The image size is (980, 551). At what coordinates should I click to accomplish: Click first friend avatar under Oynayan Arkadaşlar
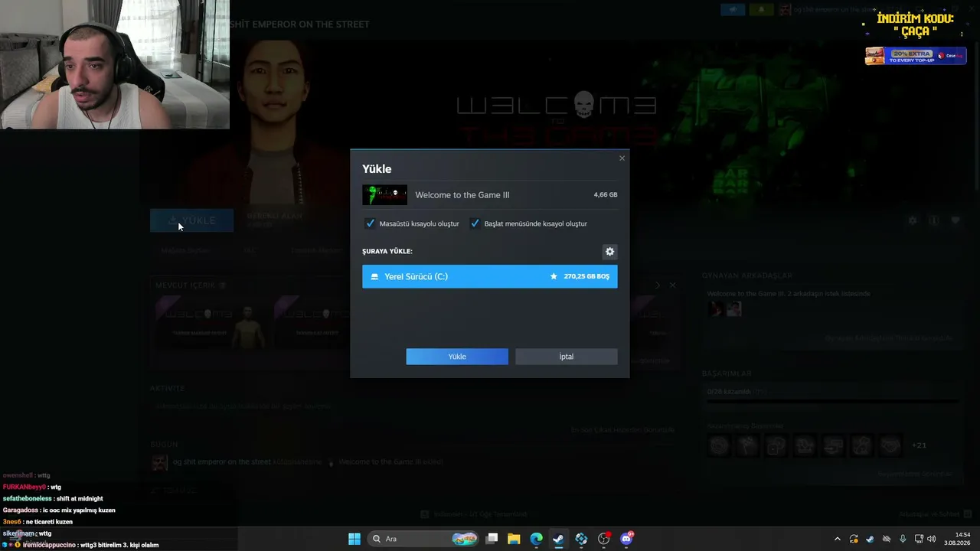715,308
